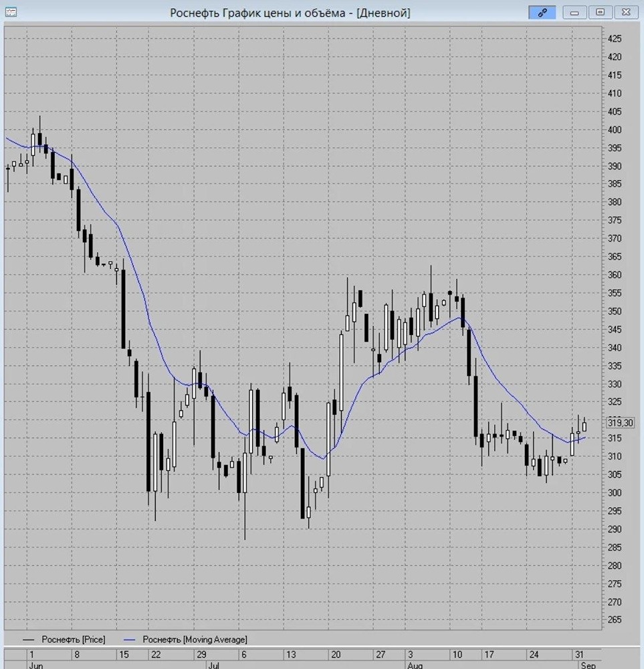The height and width of the screenshot is (669, 644).
Task: Click the 325 price axis label
Action: click(x=615, y=402)
